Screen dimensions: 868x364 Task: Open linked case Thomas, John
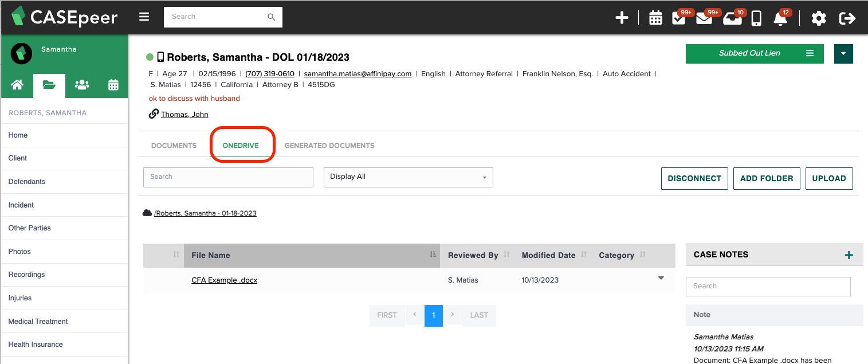pos(184,115)
